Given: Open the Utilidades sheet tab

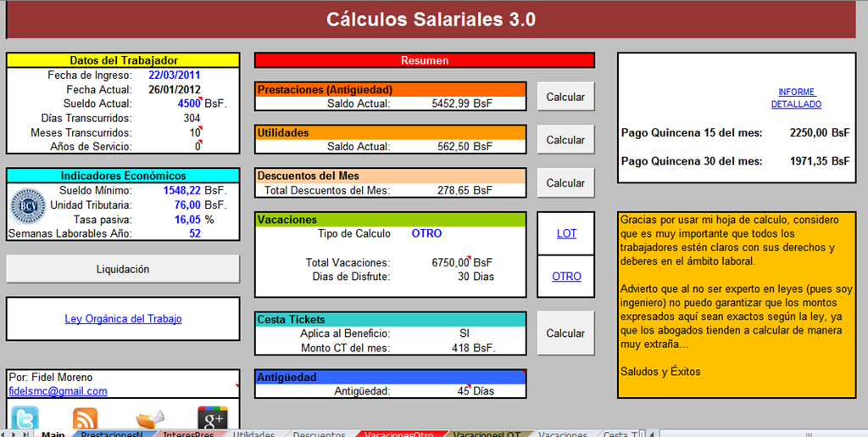Looking at the screenshot, I should [x=253, y=434].
